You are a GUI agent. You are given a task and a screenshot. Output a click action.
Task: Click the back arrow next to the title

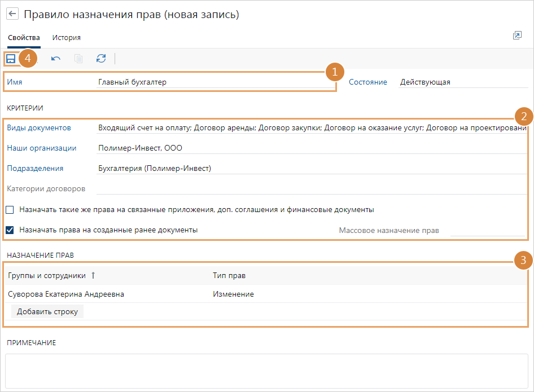(12, 14)
